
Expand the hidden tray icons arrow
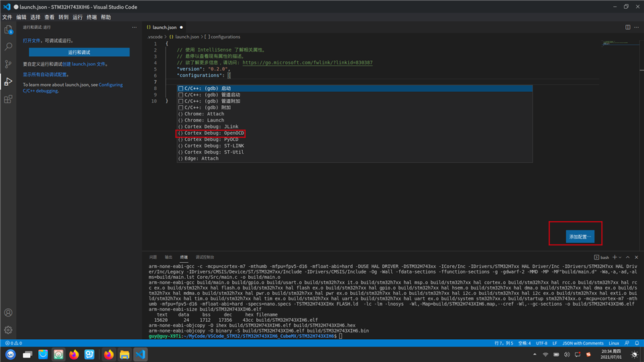[535, 355]
